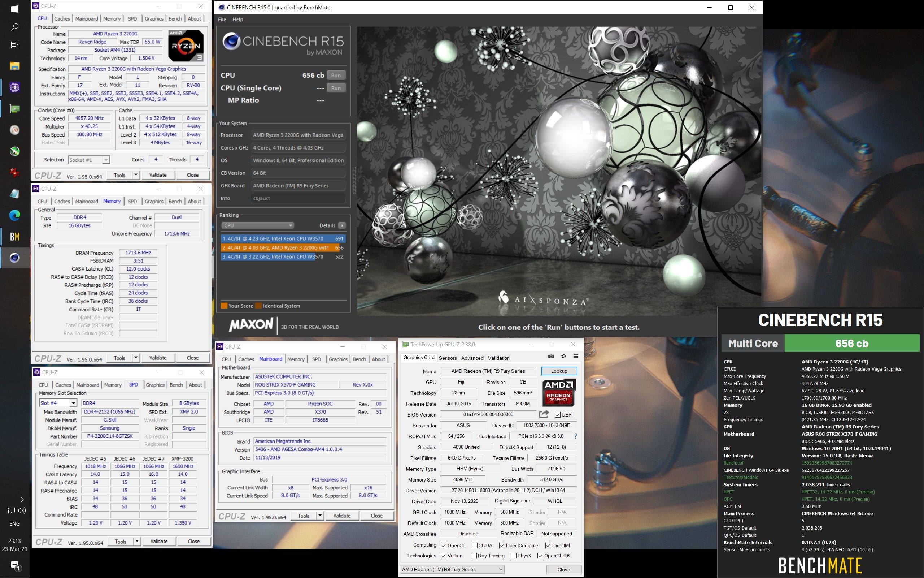Toggle the UEFI checkbox in GPU-Z
Image resolution: width=924 pixels, height=578 pixels.
[x=557, y=414]
